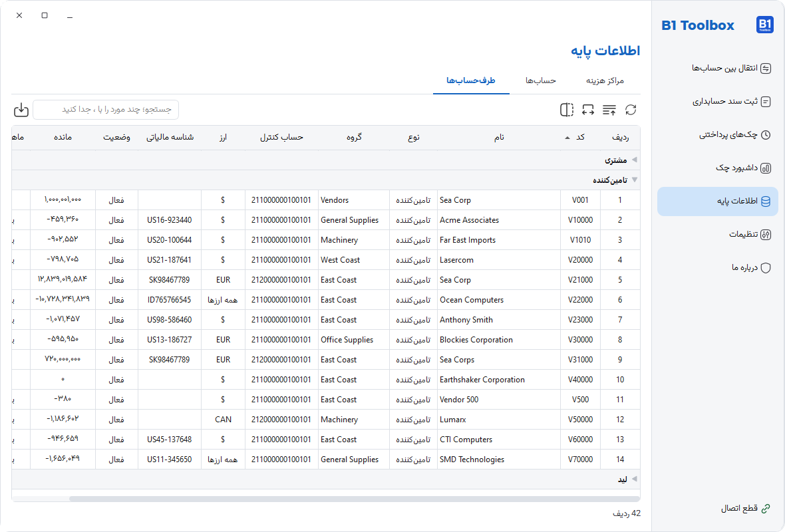Click the ID765766545 tax ID cell

170,300
